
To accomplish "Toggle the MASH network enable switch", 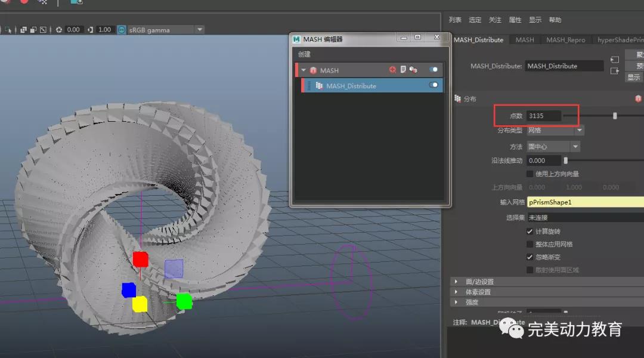I will coord(434,70).
